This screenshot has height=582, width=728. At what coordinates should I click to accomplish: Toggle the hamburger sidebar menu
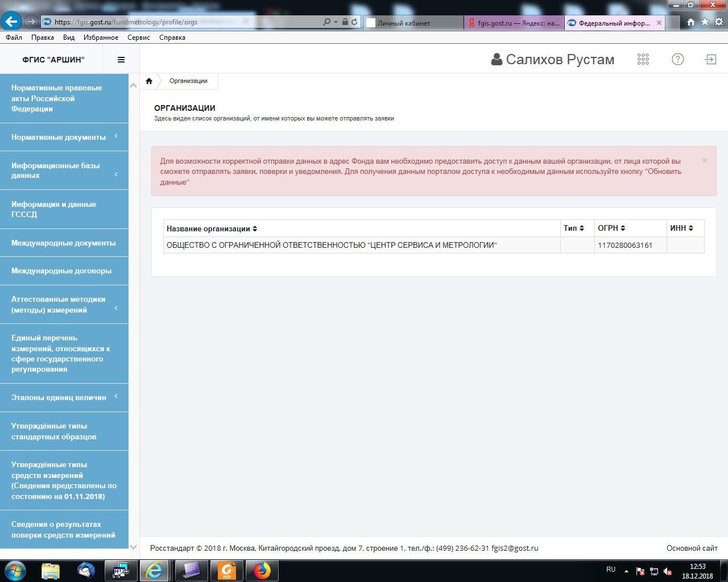(x=121, y=60)
